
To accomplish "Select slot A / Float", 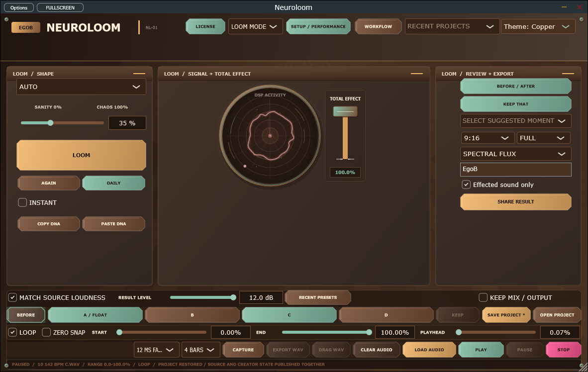I will point(95,315).
